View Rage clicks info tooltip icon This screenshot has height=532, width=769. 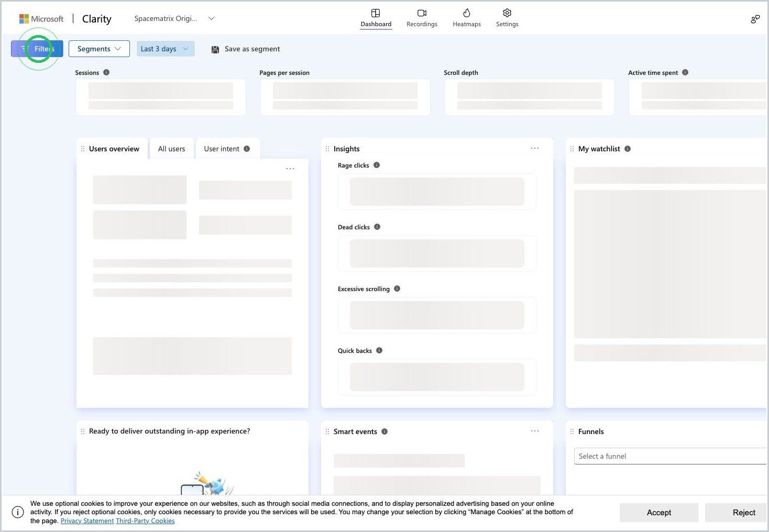(x=377, y=165)
